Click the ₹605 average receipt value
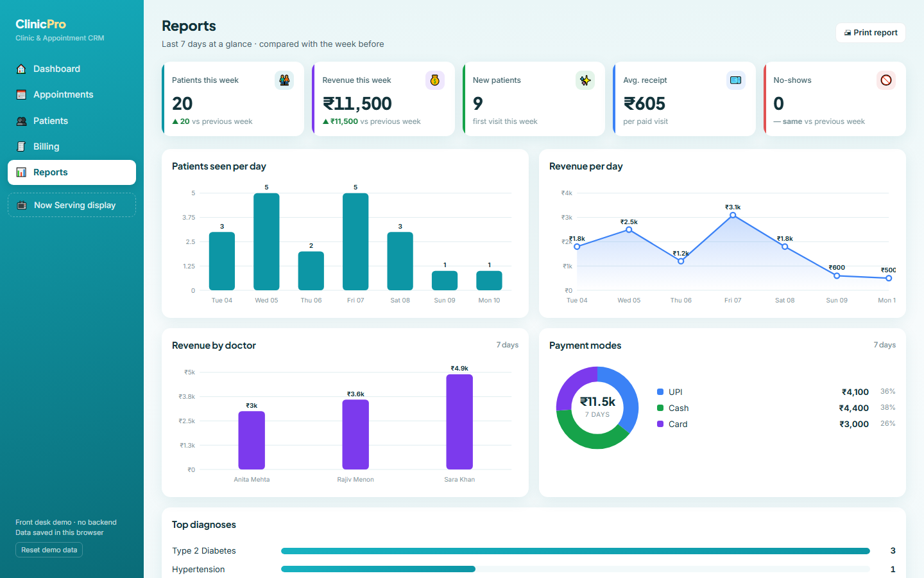The height and width of the screenshot is (578, 924). tap(644, 103)
